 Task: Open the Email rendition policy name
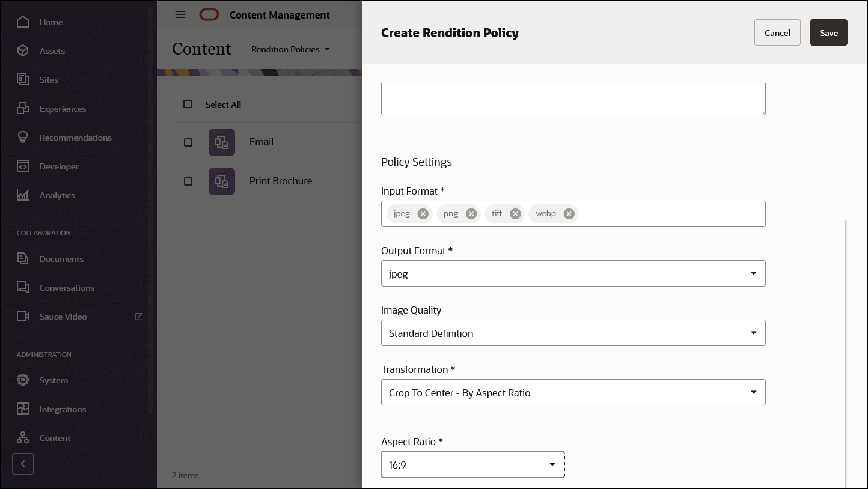click(261, 142)
